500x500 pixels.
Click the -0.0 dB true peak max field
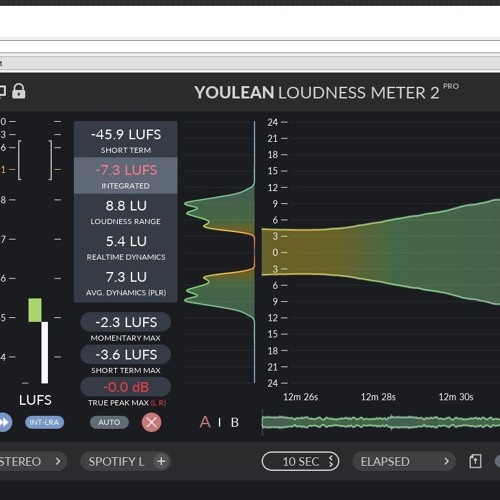point(126,387)
